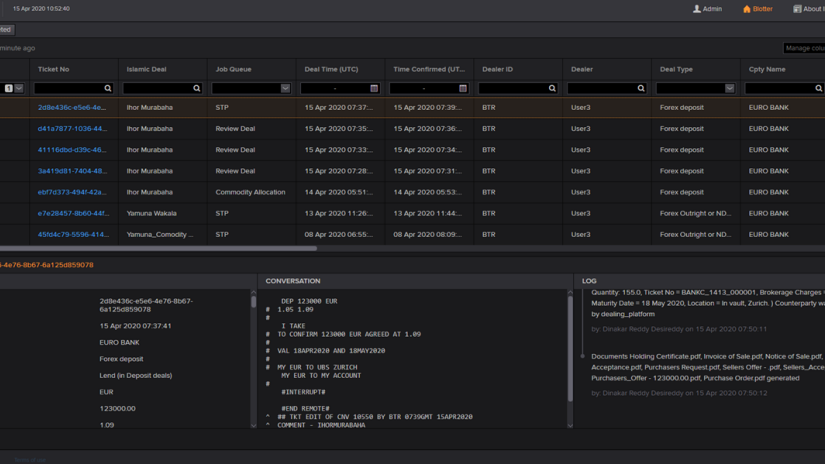825x464 pixels.
Task: Sort by Time Confirmed column header
Action: click(429, 69)
